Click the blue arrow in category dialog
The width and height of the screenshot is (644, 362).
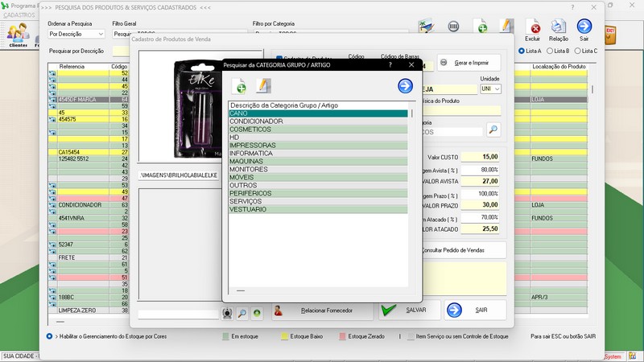405,86
